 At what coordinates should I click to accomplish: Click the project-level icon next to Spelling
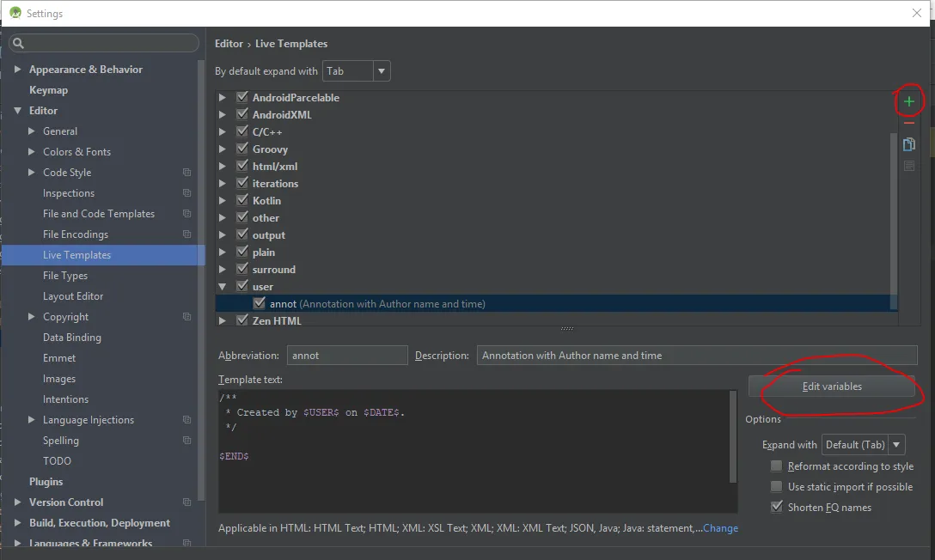click(x=186, y=441)
